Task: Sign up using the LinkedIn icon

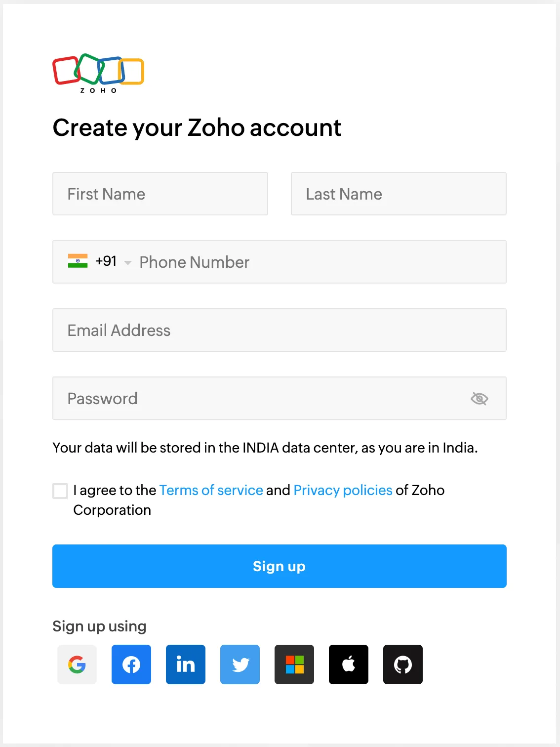Action: pos(186,664)
